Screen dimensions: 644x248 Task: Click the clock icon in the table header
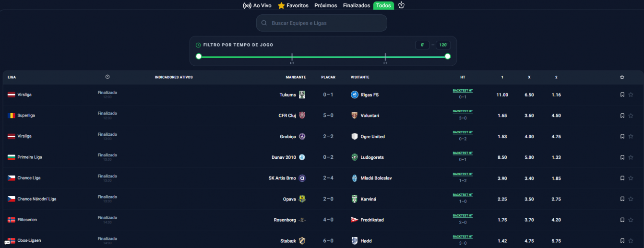pyautogui.click(x=107, y=77)
